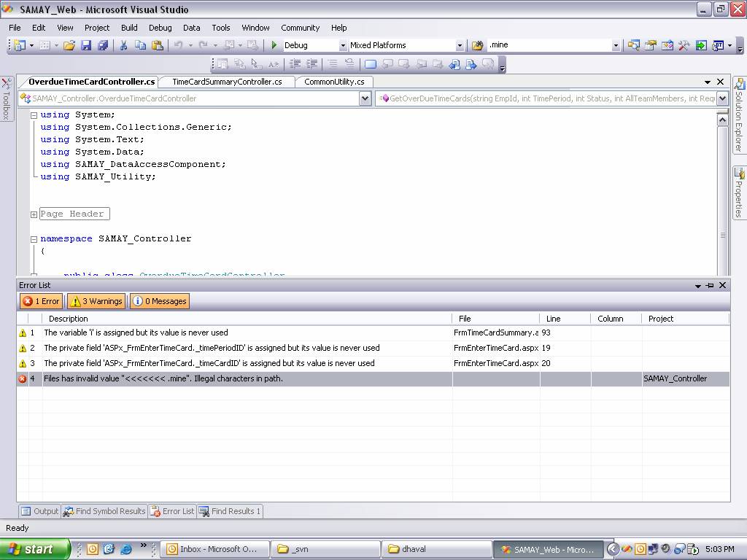Open the Debug menu
This screenshot has height=560, width=747.
click(160, 28)
